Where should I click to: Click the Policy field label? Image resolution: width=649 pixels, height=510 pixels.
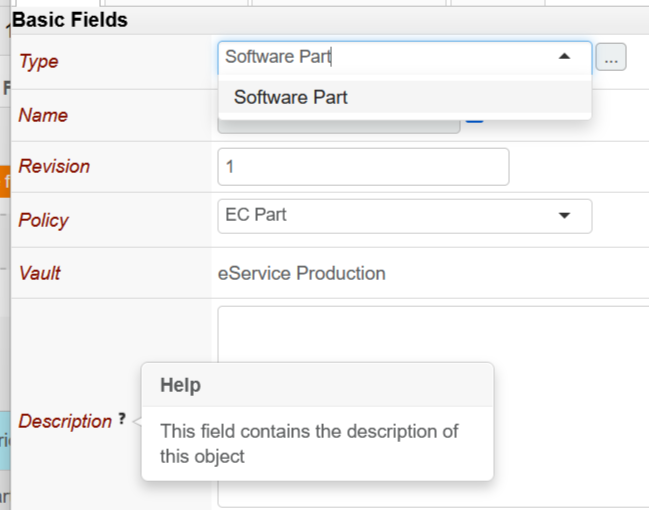point(44,220)
